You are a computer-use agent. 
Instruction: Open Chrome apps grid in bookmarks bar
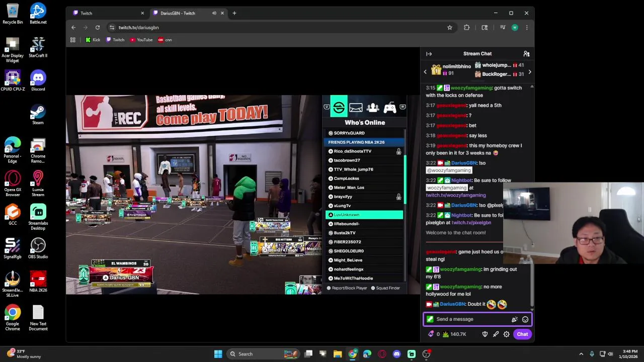pos(73,40)
